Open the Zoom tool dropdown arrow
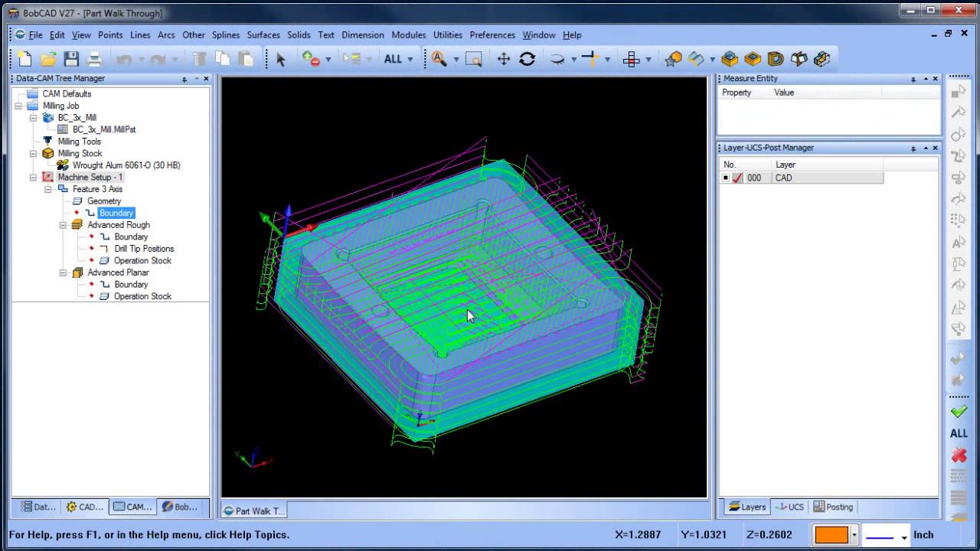 click(x=456, y=59)
